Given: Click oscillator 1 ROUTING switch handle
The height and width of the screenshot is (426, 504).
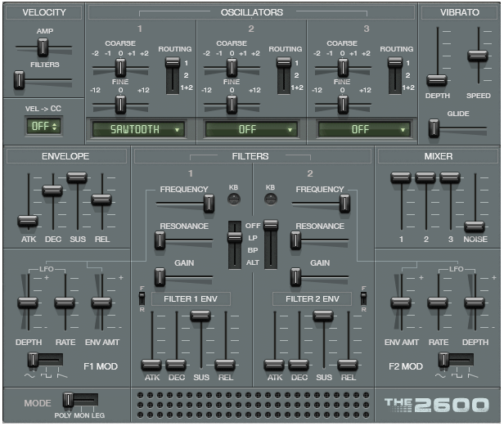Looking at the screenshot, I should (173, 62).
